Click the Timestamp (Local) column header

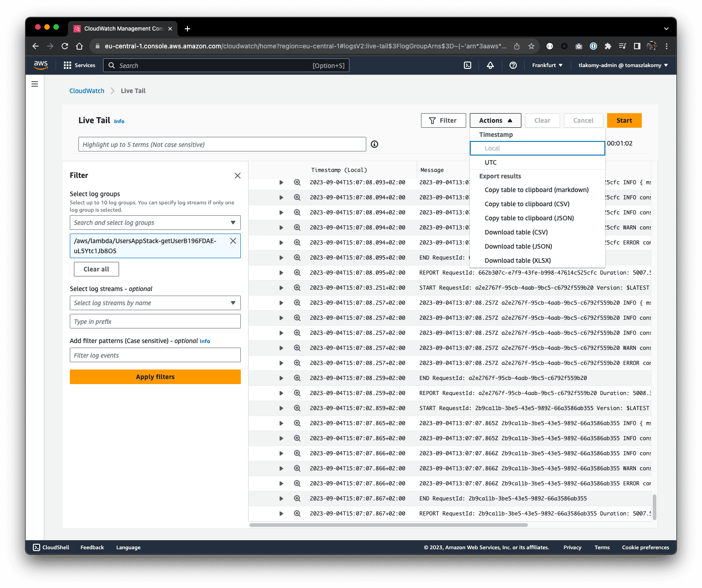coord(339,170)
